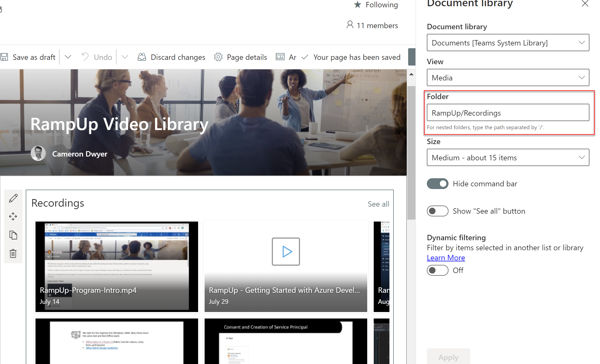Expand the Size dropdown

(508, 157)
